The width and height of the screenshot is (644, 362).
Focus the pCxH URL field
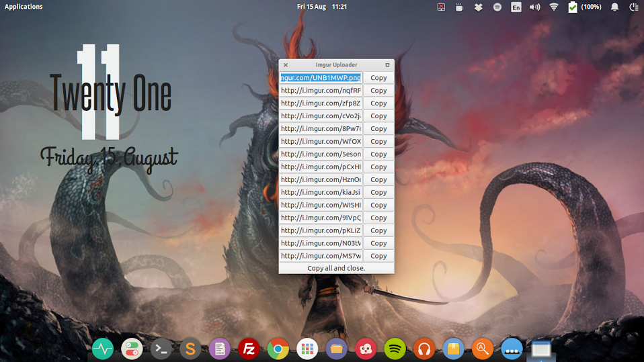click(321, 167)
